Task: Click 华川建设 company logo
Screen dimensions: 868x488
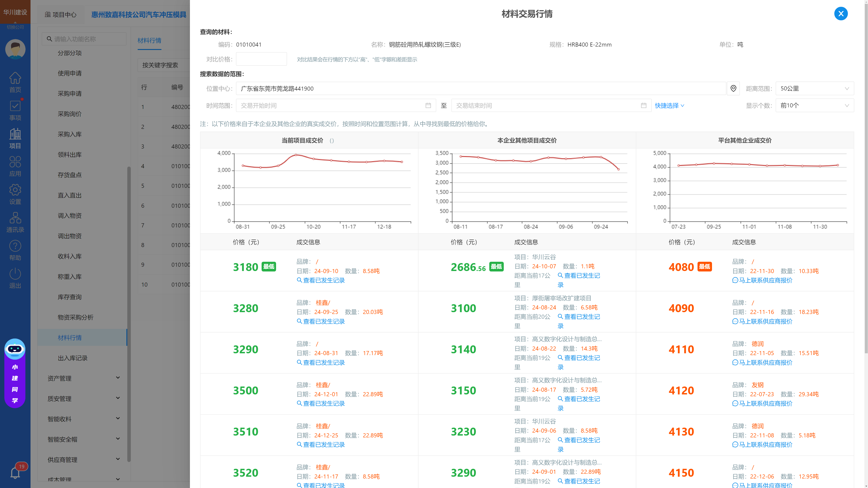Action: [15, 12]
